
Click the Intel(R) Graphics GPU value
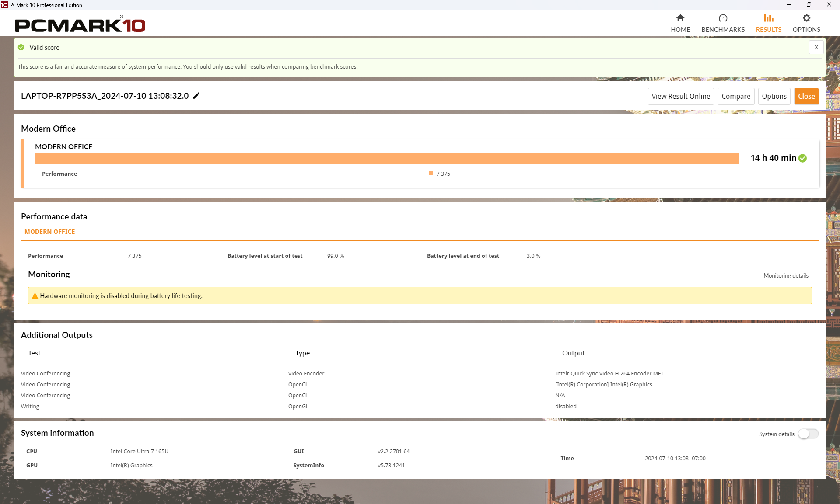coord(131,465)
